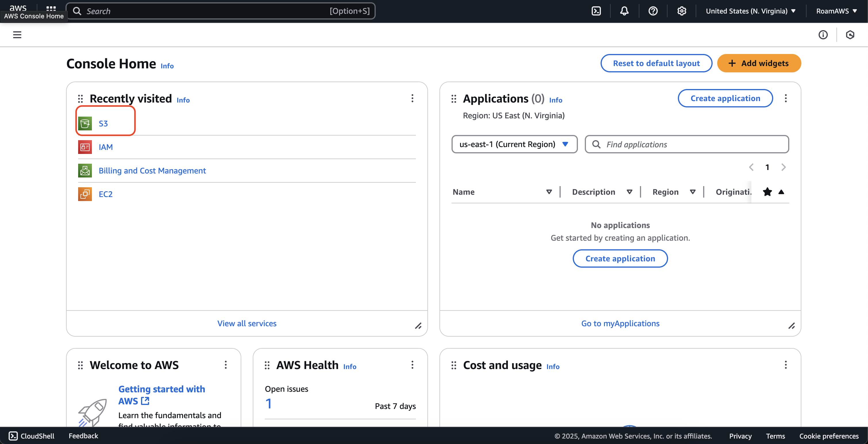Open Applications widget options menu
The height and width of the screenshot is (444, 868).
coord(786,99)
